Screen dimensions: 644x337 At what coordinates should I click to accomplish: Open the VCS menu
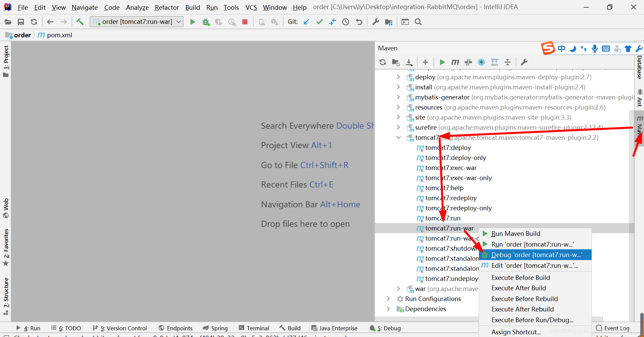click(x=251, y=7)
